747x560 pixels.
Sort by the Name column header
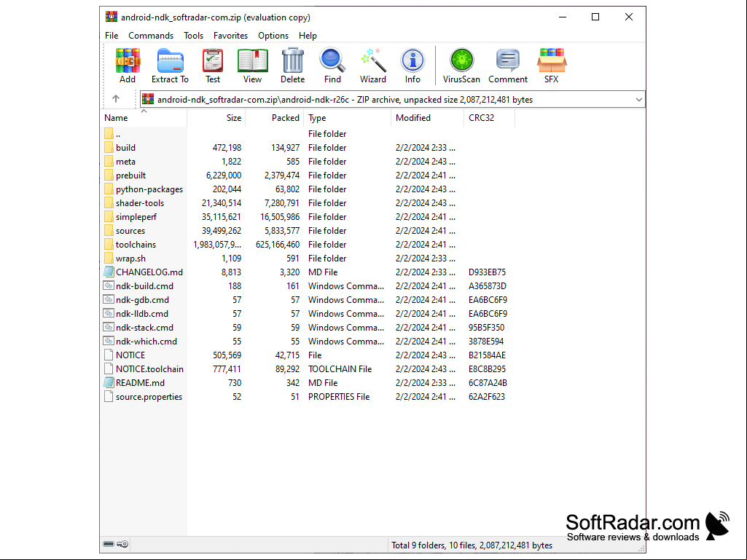[x=144, y=118]
